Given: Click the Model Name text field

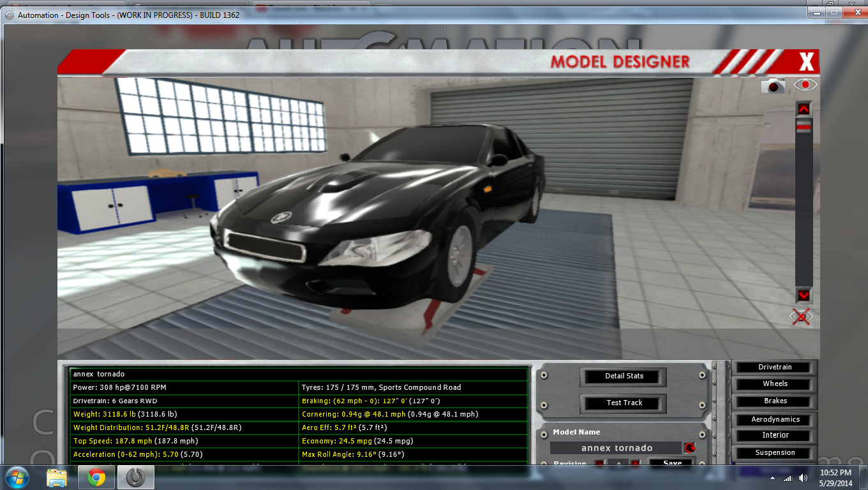Looking at the screenshot, I should coord(616,448).
